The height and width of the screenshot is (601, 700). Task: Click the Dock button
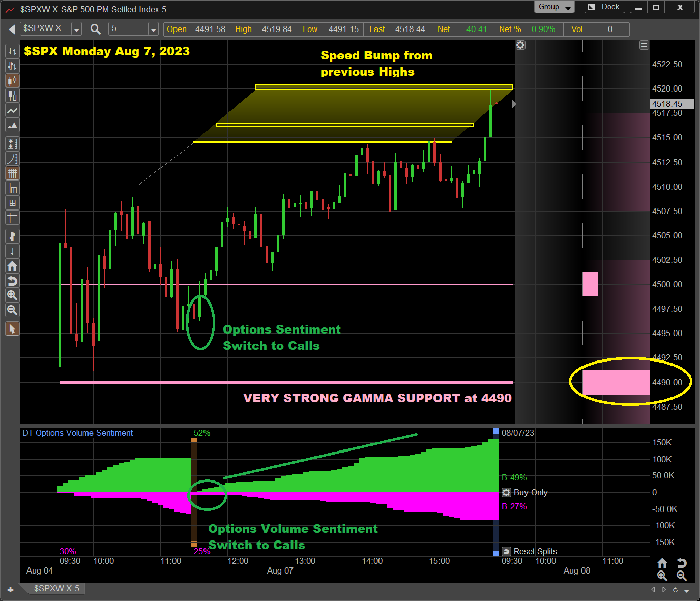[604, 7]
